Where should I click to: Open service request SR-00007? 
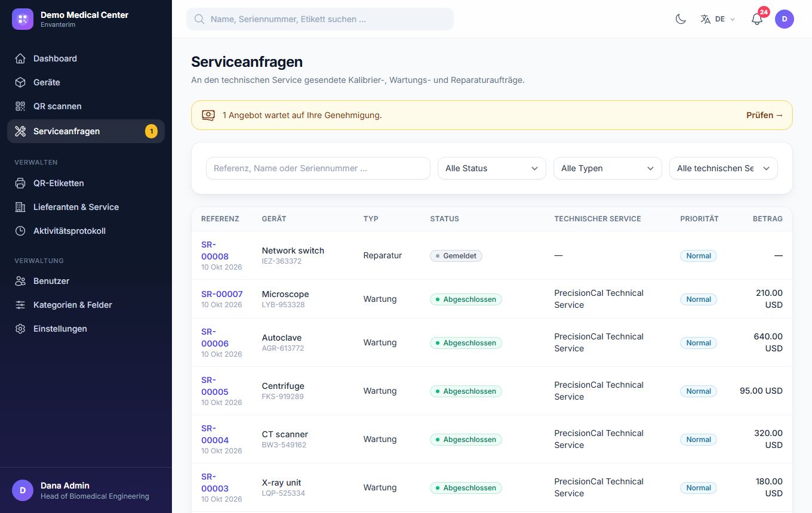[222, 294]
